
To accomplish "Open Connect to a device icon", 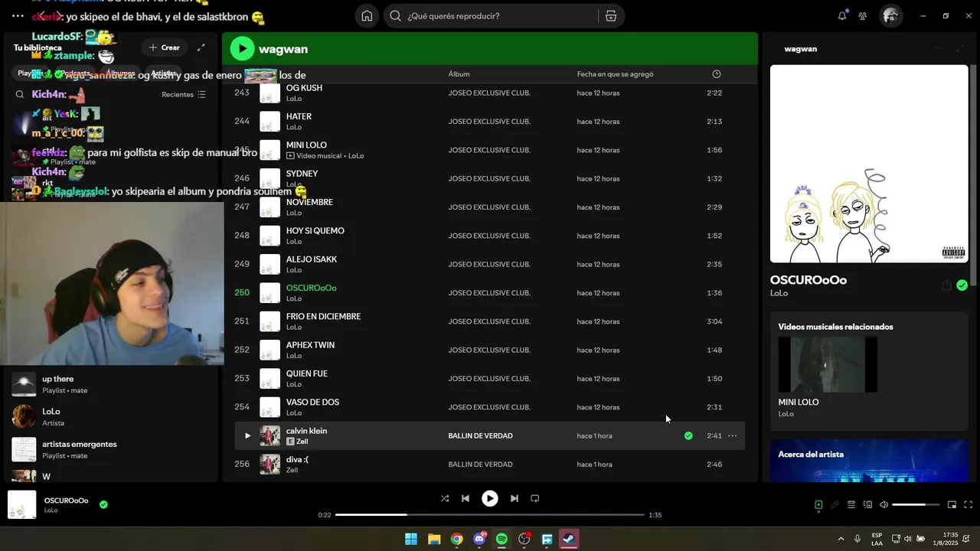I will click(x=867, y=504).
